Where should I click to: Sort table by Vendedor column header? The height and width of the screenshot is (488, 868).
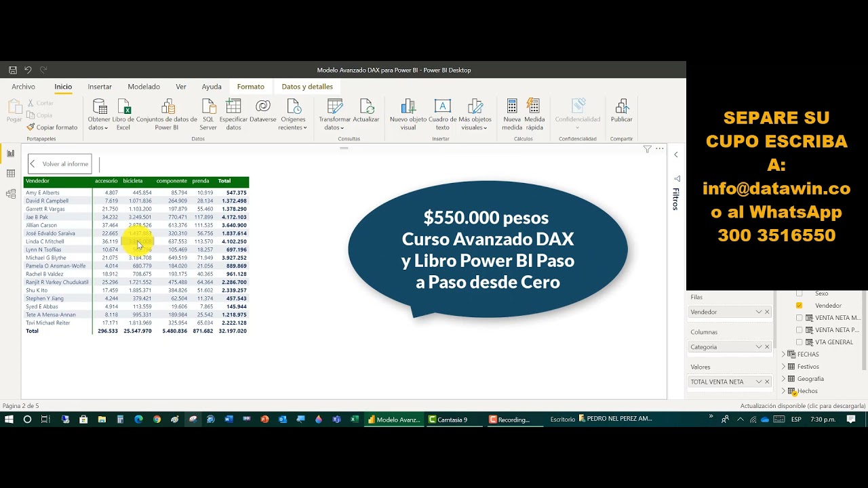coord(37,181)
